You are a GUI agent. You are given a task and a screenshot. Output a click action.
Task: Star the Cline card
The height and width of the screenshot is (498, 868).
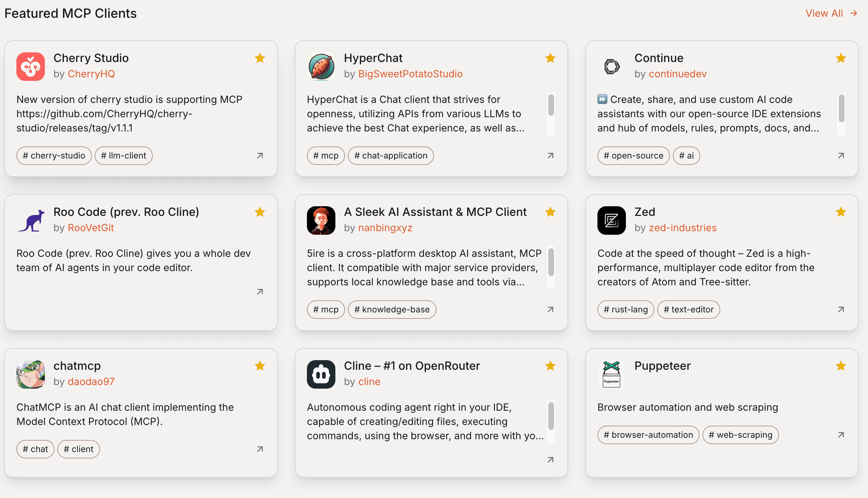coord(550,366)
